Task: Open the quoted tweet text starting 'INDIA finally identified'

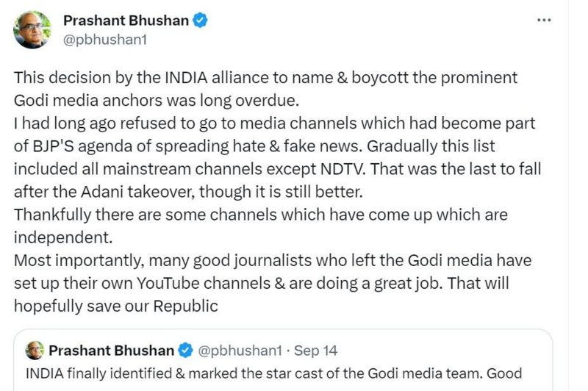Action: tap(273, 373)
